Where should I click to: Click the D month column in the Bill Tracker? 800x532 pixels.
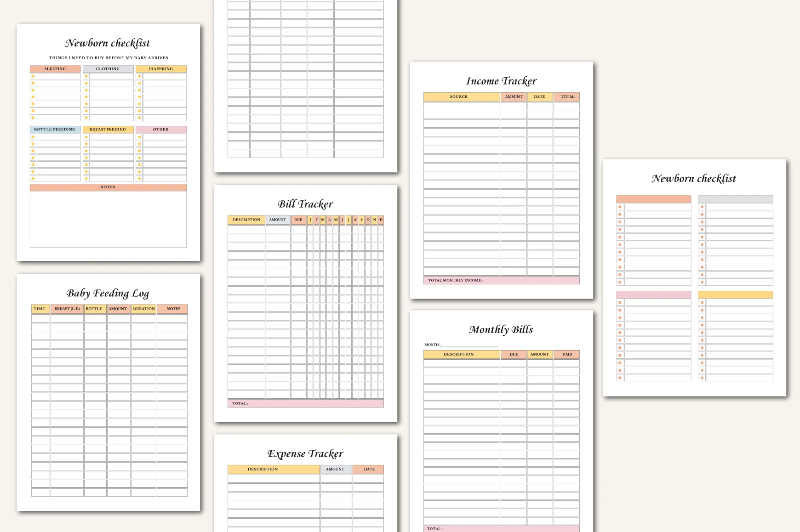coord(381,220)
